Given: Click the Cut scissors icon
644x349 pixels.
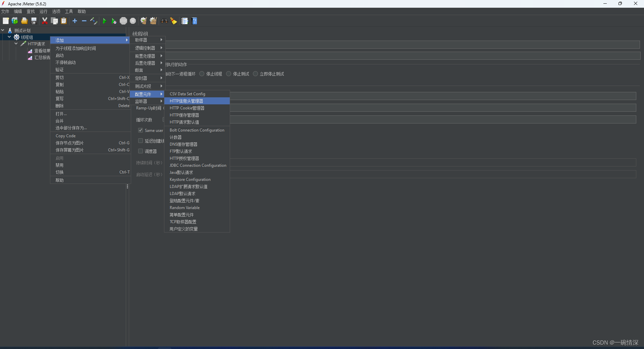Looking at the screenshot, I should tap(45, 21).
